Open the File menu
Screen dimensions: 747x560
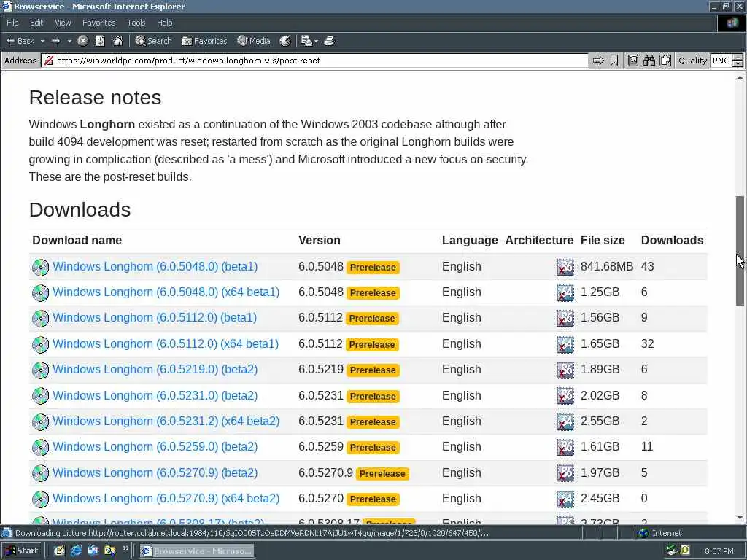pyautogui.click(x=12, y=23)
